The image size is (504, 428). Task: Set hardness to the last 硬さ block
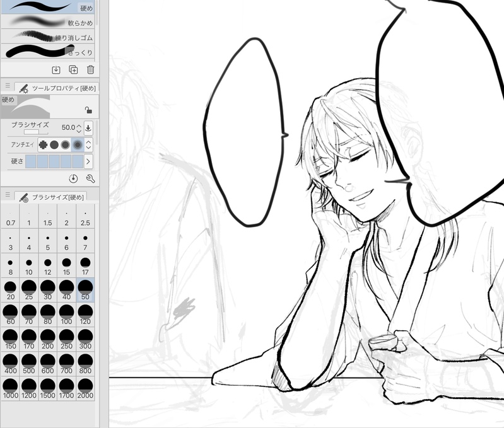(78, 161)
